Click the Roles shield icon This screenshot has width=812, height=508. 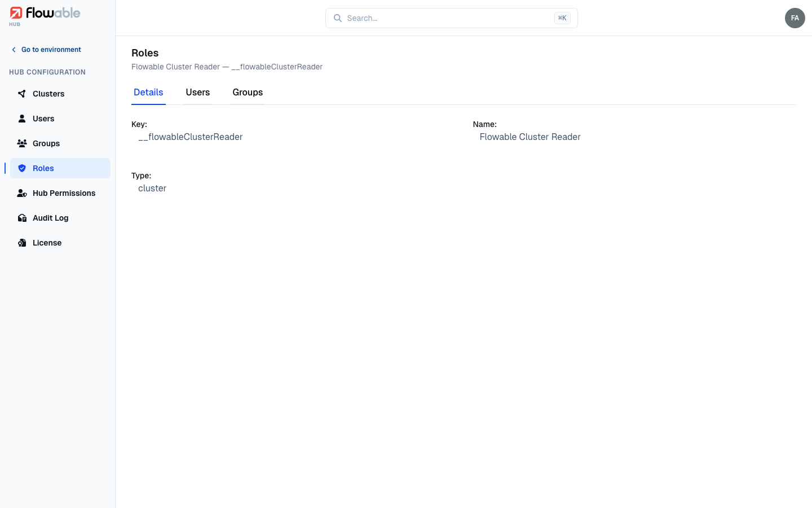tap(22, 168)
